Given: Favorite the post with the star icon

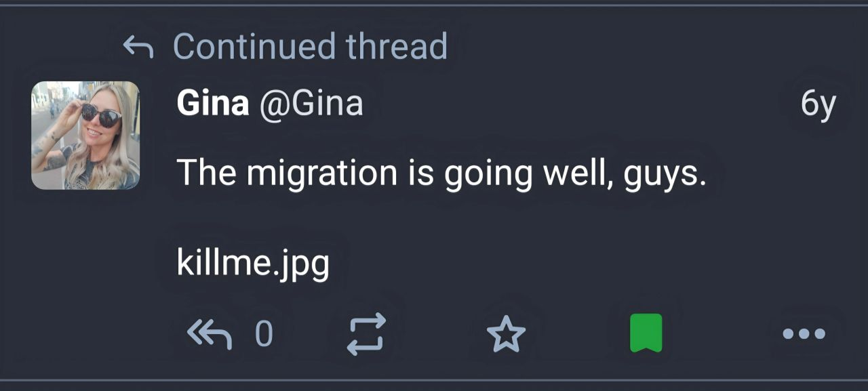Looking at the screenshot, I should click(506, 333).
